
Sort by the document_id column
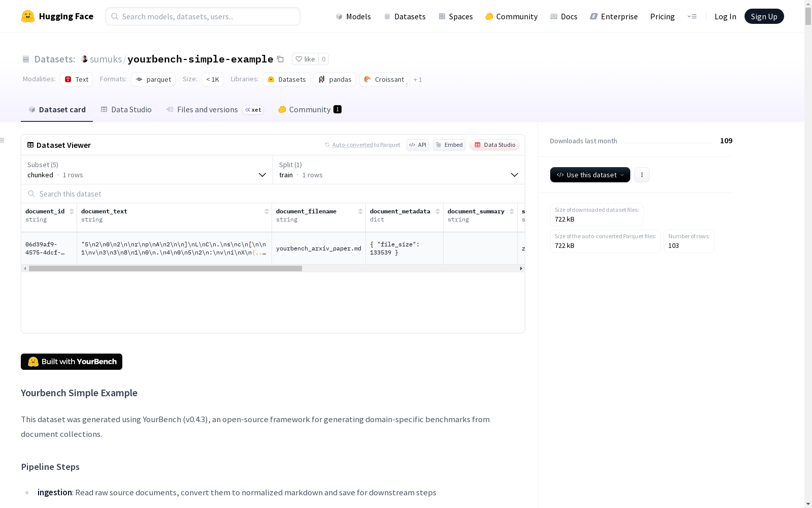pos(72,211)
